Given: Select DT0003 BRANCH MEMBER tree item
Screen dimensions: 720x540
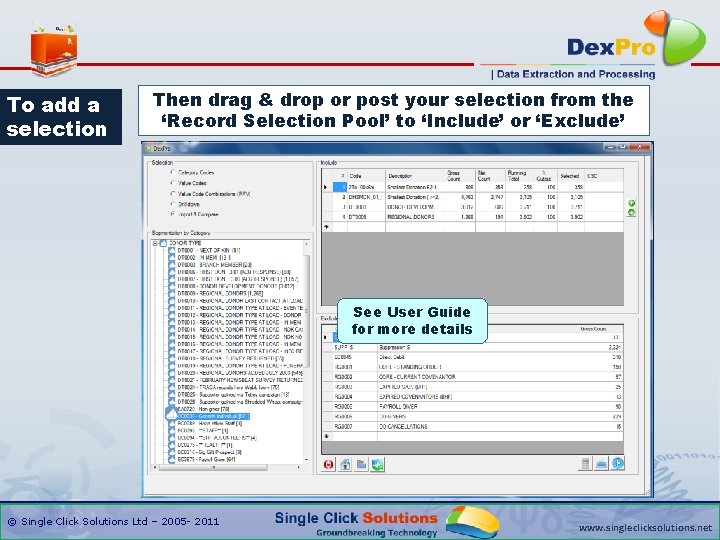Looking at the screenshot, I should pyautogui.click(x=214, y=264).
